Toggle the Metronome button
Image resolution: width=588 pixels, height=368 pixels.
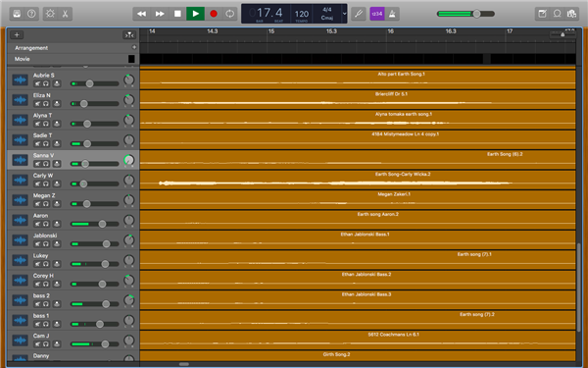(x=392, y=14)
